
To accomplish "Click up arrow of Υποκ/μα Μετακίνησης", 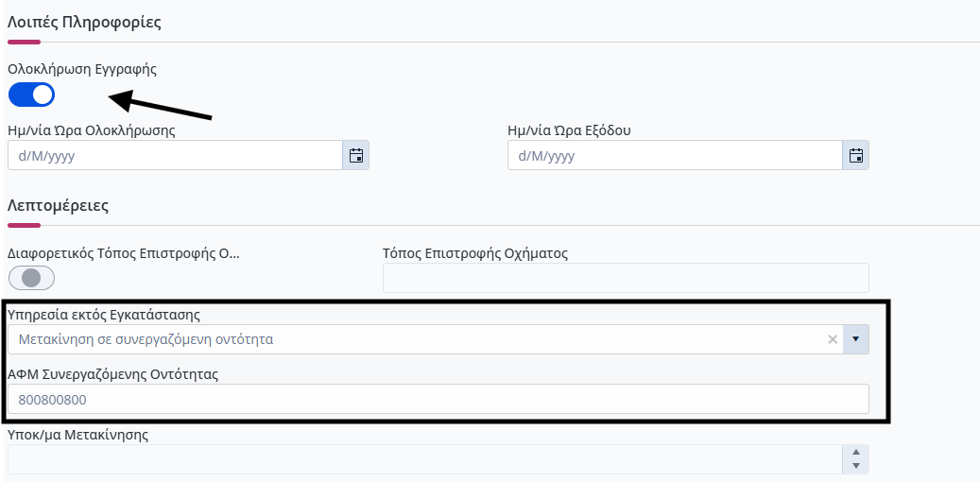I will 856,453.
